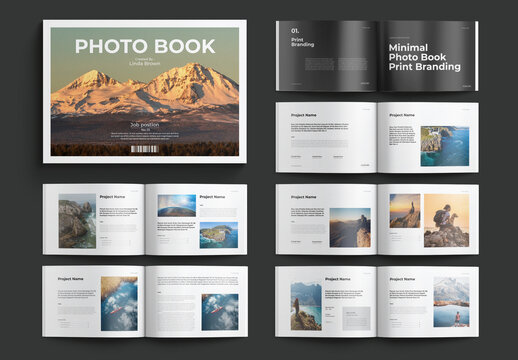Click the 01. chapter number

coord(295,31)
